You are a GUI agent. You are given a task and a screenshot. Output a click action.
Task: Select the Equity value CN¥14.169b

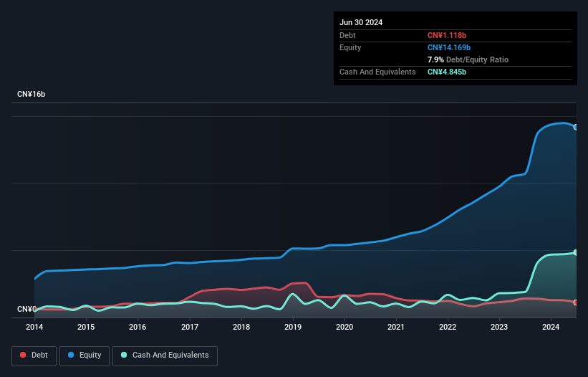pos(449,47)
